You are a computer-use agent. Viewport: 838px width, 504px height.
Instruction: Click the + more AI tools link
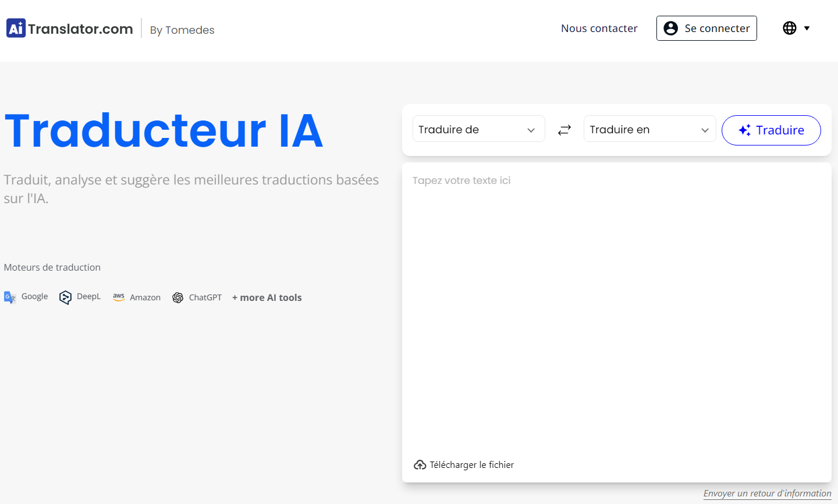coord(267,297)
